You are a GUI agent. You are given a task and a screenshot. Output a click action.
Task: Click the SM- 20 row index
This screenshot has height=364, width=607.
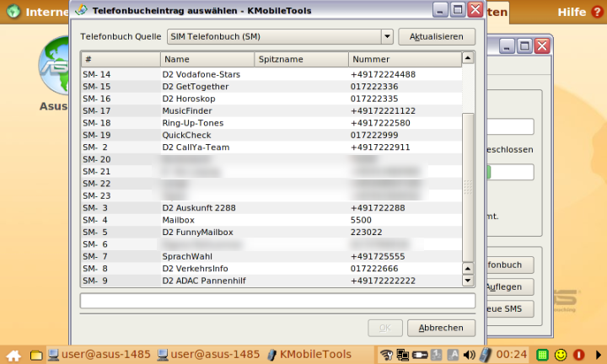click(96, 159)
